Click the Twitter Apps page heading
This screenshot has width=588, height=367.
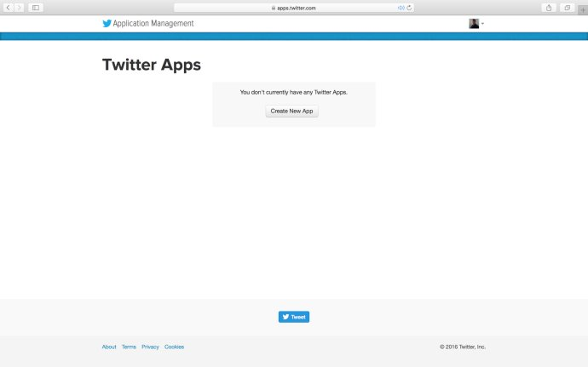click(x=152, y=65)
